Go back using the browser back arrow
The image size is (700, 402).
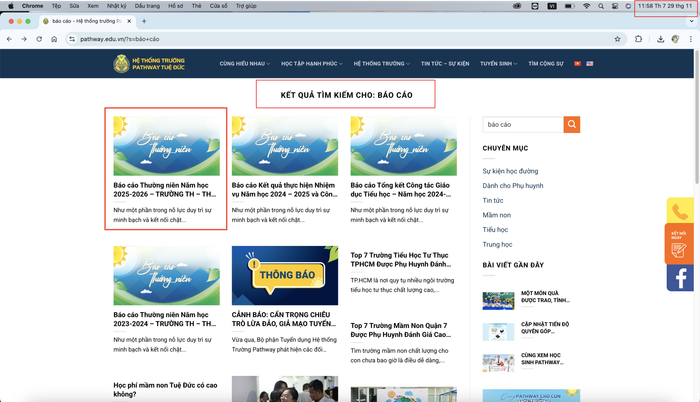(x=9, y=39)
